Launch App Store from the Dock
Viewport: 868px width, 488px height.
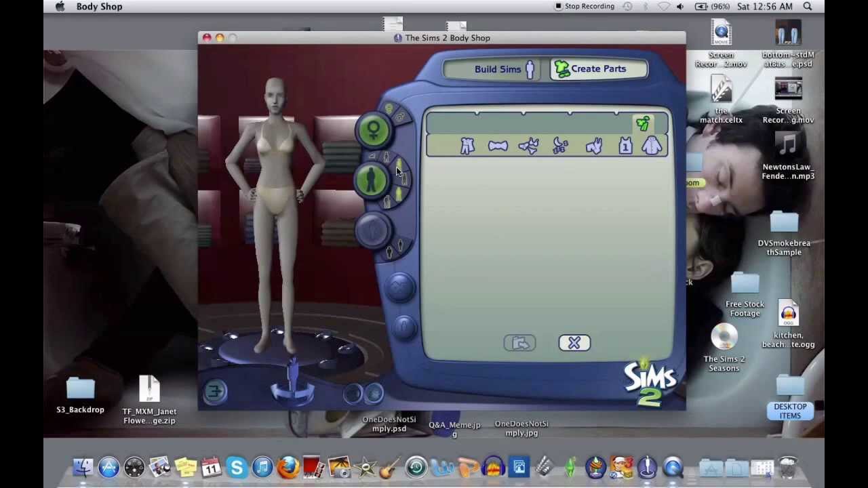point(108,468)
